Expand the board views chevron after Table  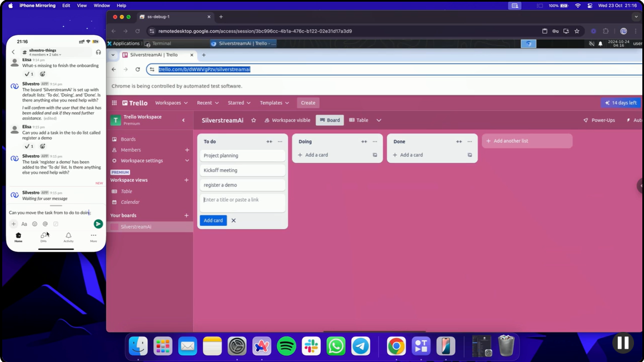pos(379,121)
